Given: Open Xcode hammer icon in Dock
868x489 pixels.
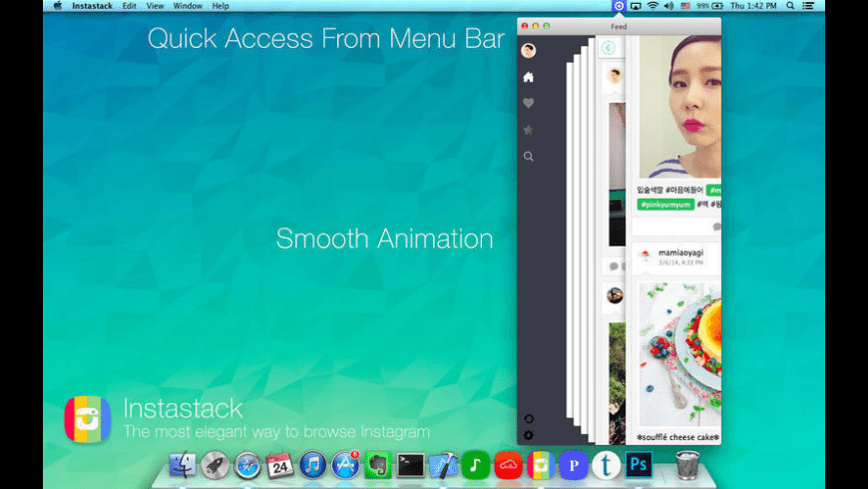Looking at the screenshot, I should (x=443, y=465).
